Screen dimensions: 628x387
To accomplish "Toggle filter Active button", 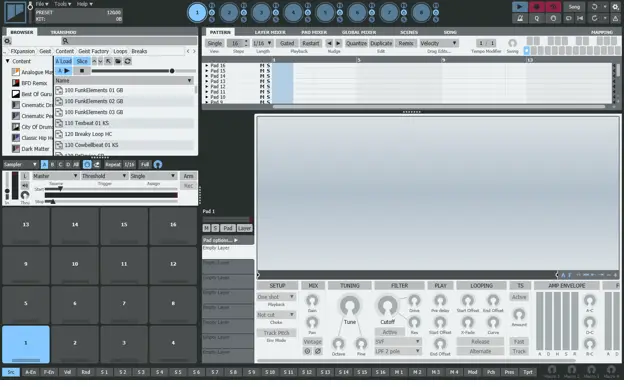I will [x=389, y=332].
